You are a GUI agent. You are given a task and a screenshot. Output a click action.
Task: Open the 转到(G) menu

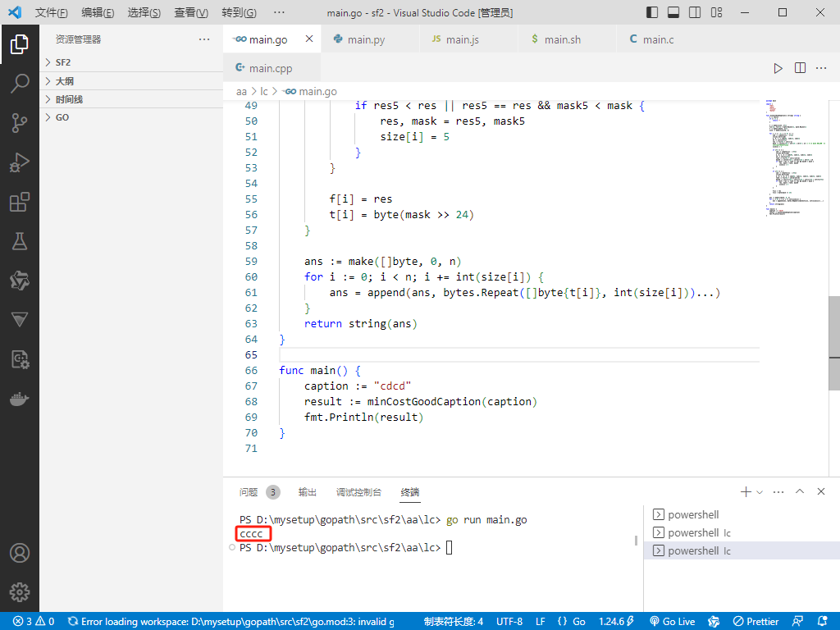tap(239, 12)
